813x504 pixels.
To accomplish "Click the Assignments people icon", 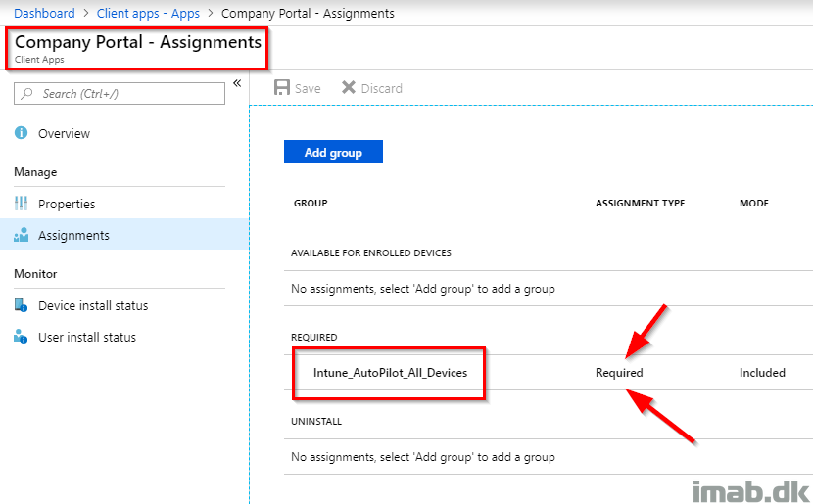I will [21, 235].
